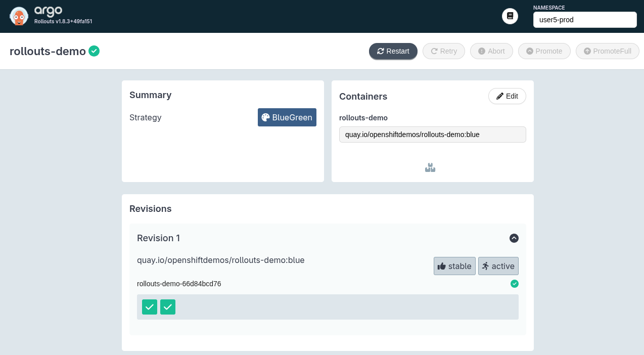The width and height of the screenshot is (644, 355).
Task: Click Edit in Containers panel
Action: (x=507, y=96)
